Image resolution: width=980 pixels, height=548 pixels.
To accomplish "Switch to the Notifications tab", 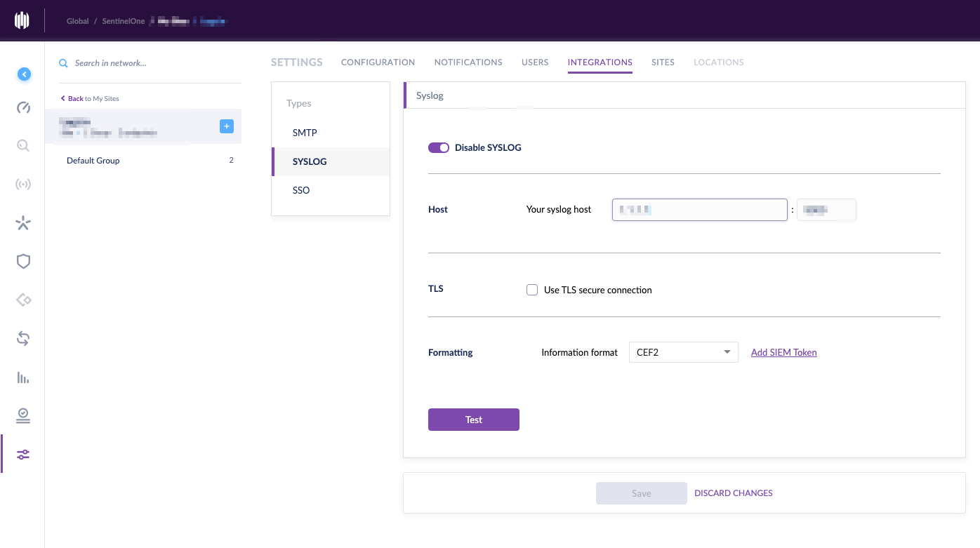I will 468,62.
